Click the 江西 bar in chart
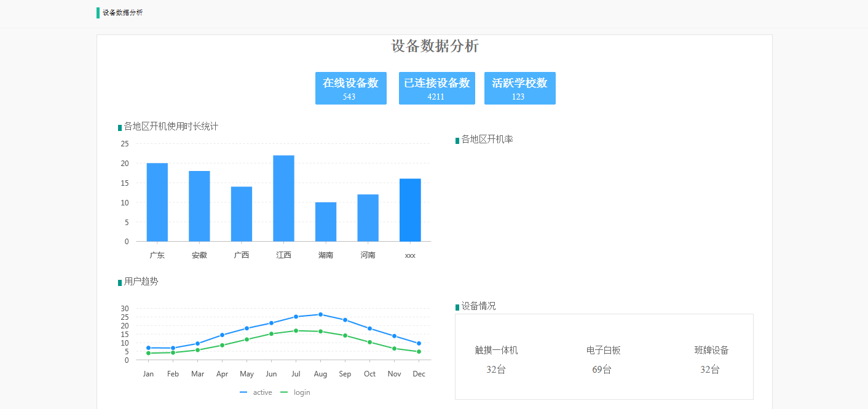 pos(283,199)
